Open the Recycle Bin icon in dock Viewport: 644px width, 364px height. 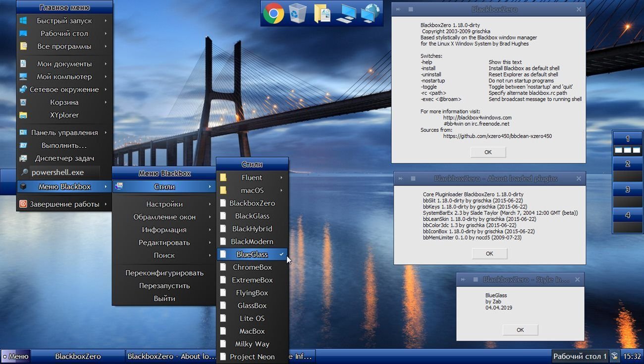(297, 13)
